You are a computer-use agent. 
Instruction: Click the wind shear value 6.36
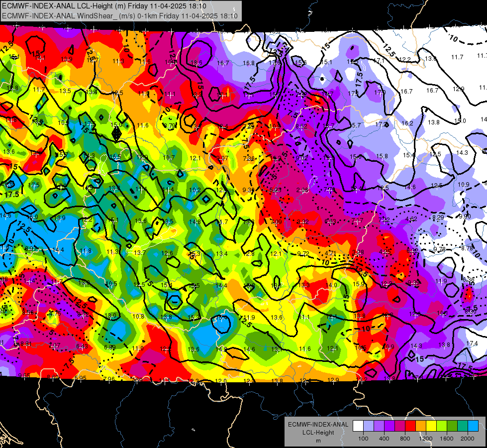469,279
